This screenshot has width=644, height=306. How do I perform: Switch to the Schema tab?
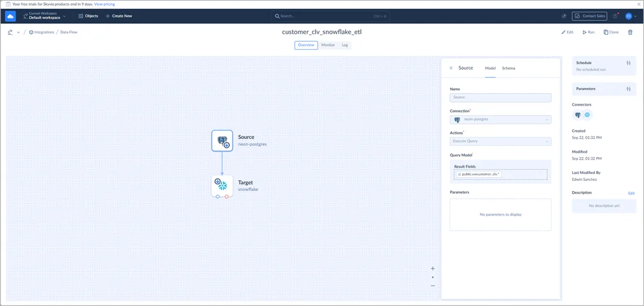[508, 68]
